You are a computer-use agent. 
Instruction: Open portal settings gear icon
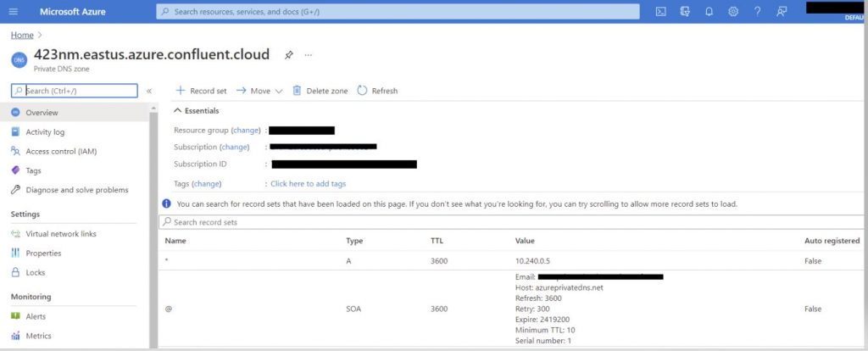[733, 12]
